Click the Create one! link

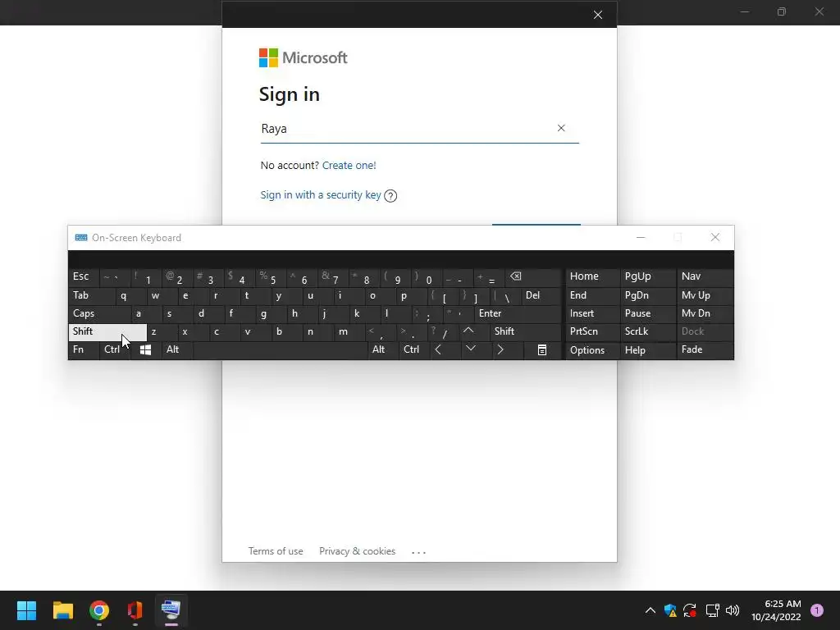tap(349, 166)
